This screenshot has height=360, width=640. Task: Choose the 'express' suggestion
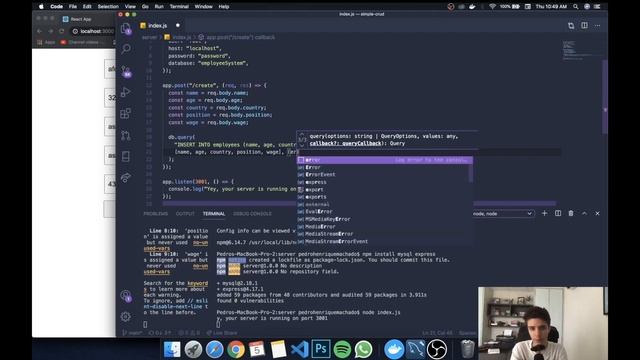point(384,182)
